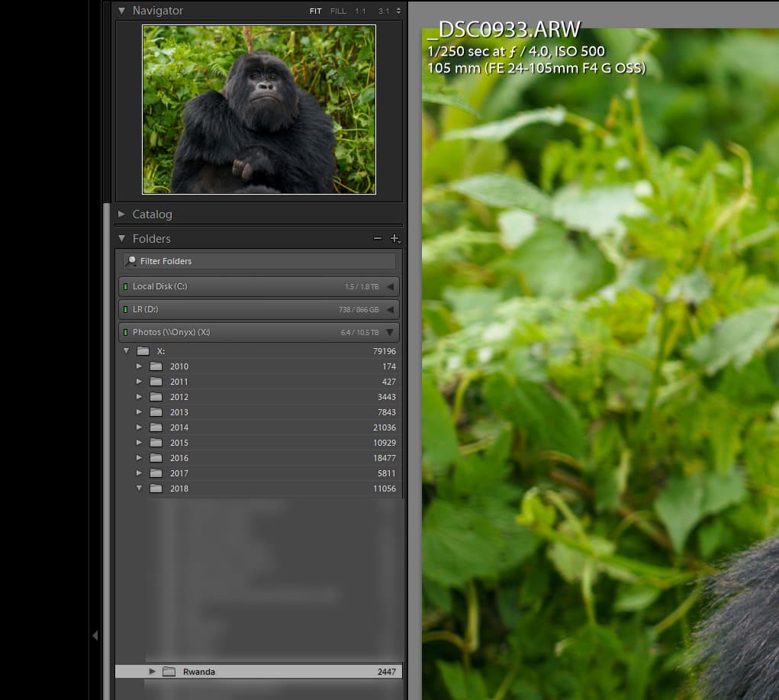Expand the 2017 folder triangle
779x700 pixels.
click(x=139, y=473)
